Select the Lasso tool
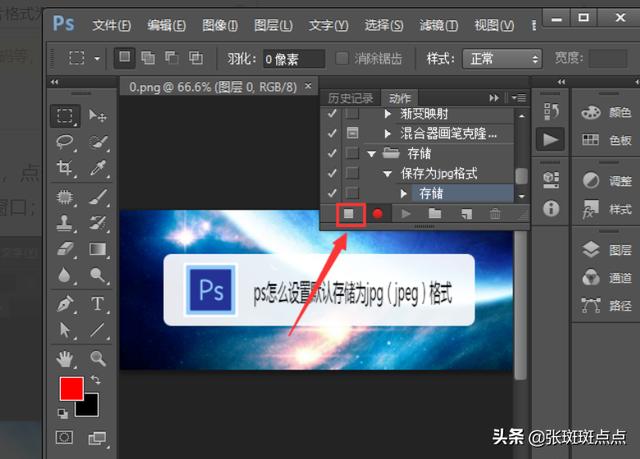Screen dimensions: 640x459 [x=66, y=142]
